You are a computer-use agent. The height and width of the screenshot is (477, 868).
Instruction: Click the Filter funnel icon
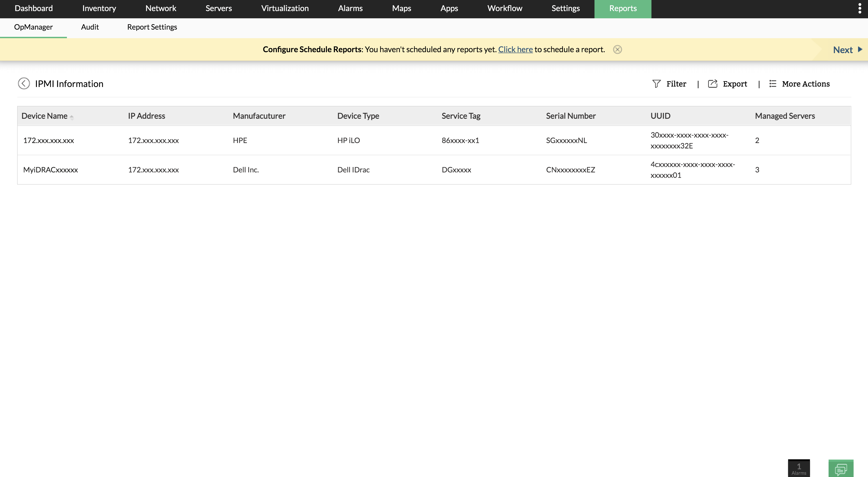click(656, 84)
